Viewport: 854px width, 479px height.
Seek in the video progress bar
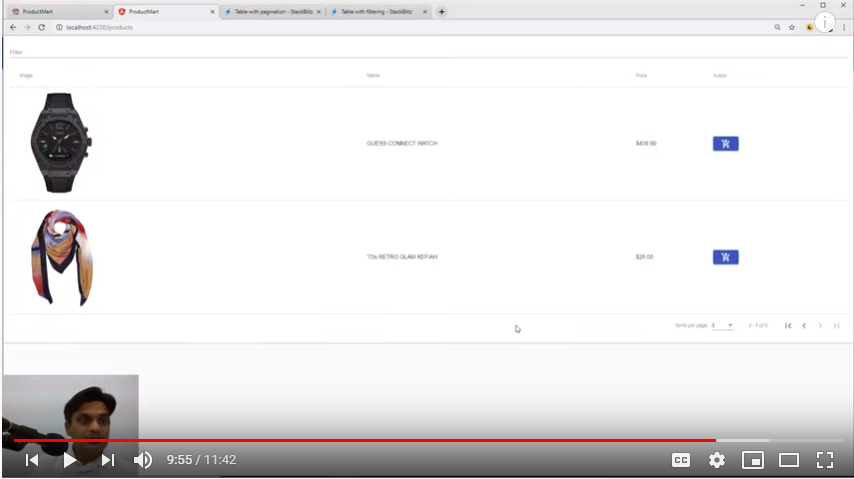click(400, 440)
